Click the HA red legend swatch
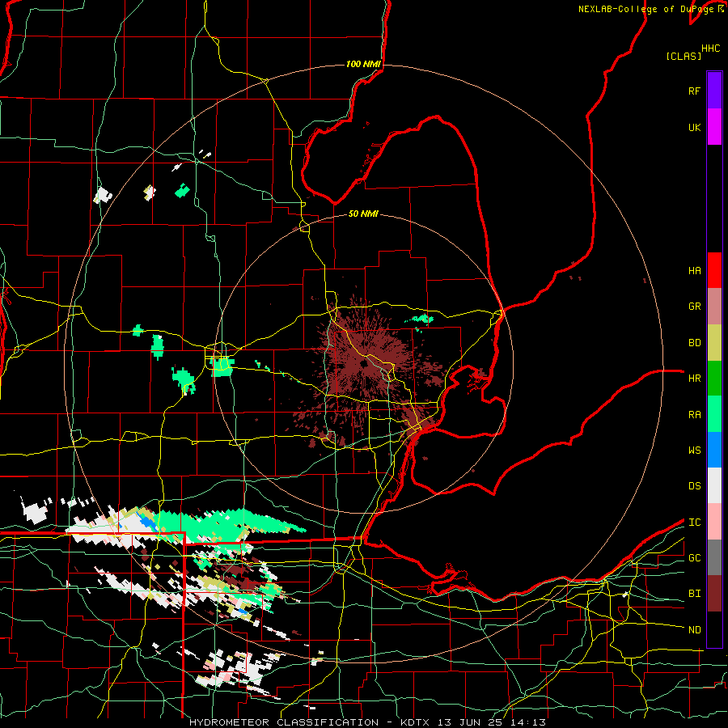This screenshot has width=728, height=728. click(714, 270)
